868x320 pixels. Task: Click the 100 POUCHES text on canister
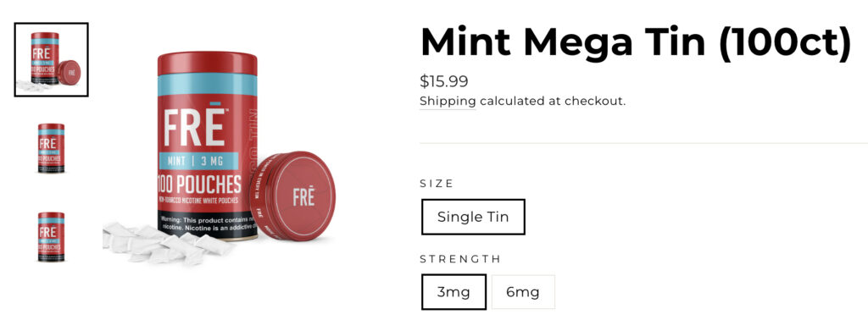(199, 184)
